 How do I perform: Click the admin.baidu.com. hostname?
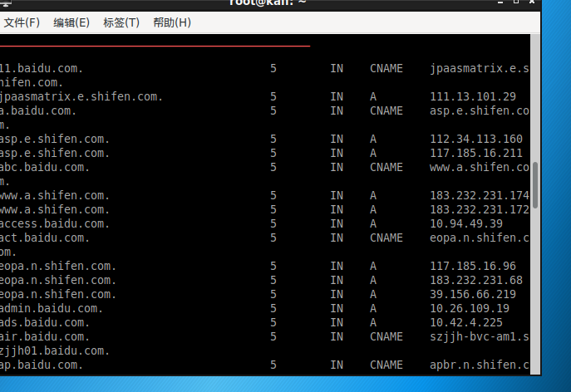(52, 308)
